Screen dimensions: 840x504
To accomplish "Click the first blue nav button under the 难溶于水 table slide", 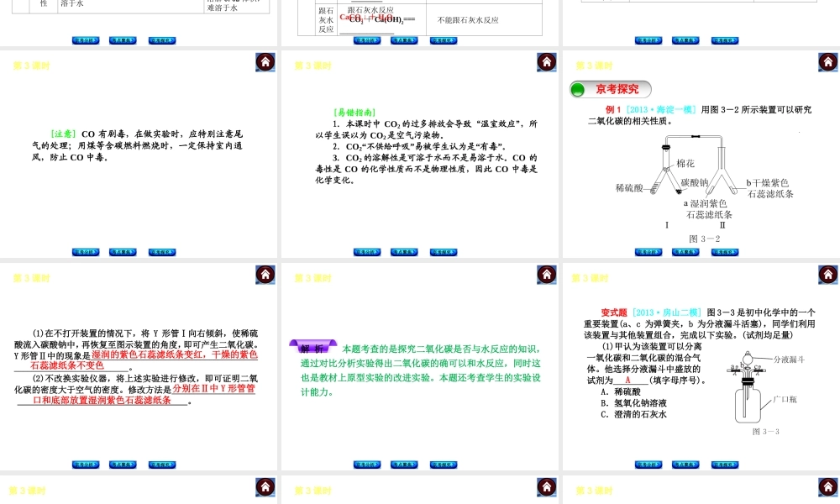I will click(86, 40).
